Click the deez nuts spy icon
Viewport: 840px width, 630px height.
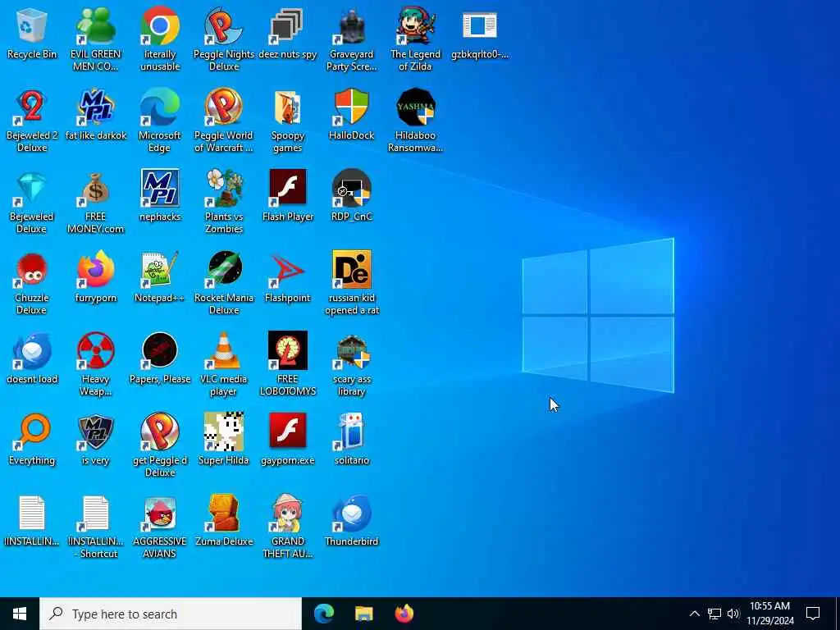tap(287, 26)
